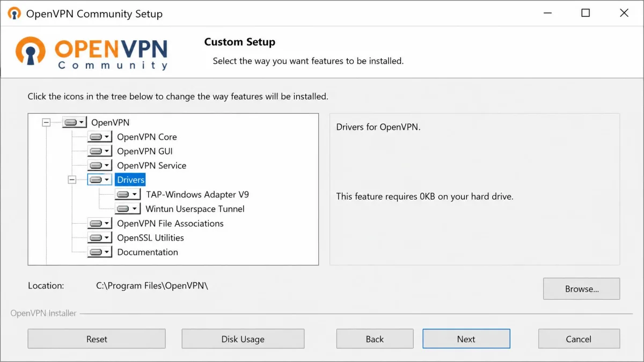Open install-state dropdown for OpenVPN Service
This screenshot has height=362, width=644.
(x=100, y=166)
